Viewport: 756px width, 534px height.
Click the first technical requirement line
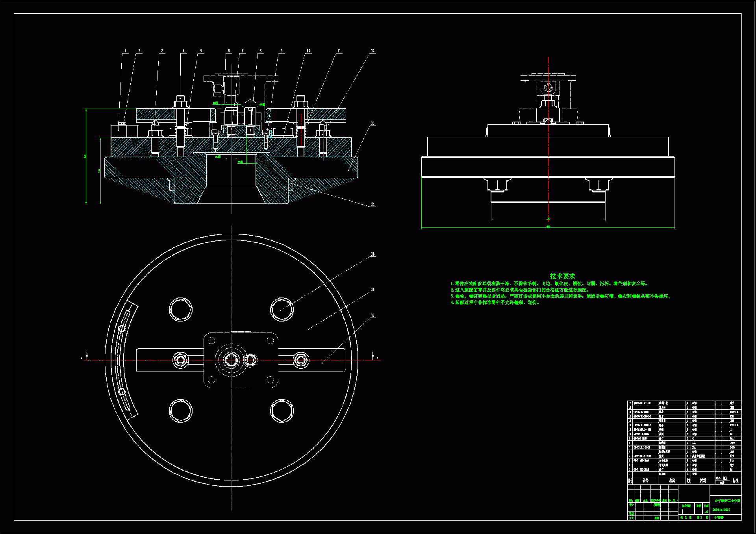click(x=549, y=283)
